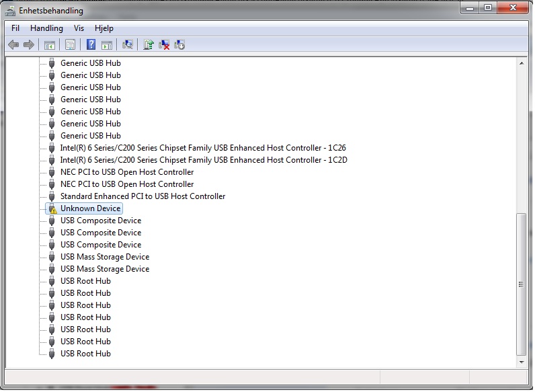Screen dimensions: 535x392
Task: Select the topmost Generic USB Hub row
Action: 91,63
